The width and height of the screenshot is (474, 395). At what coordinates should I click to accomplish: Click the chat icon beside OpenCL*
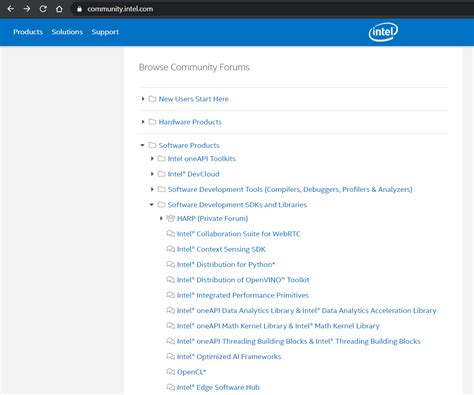(x=170, y=372)
